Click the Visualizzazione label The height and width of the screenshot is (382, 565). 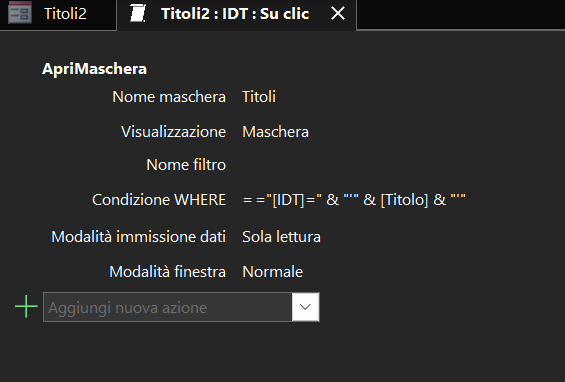(173, 132)
